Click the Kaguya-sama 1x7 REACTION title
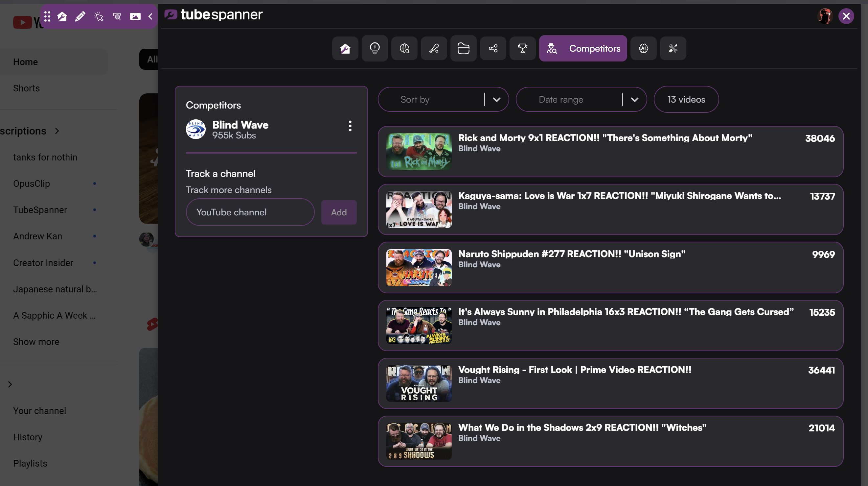This screenshot has width=868, height=486. [620, 196]
